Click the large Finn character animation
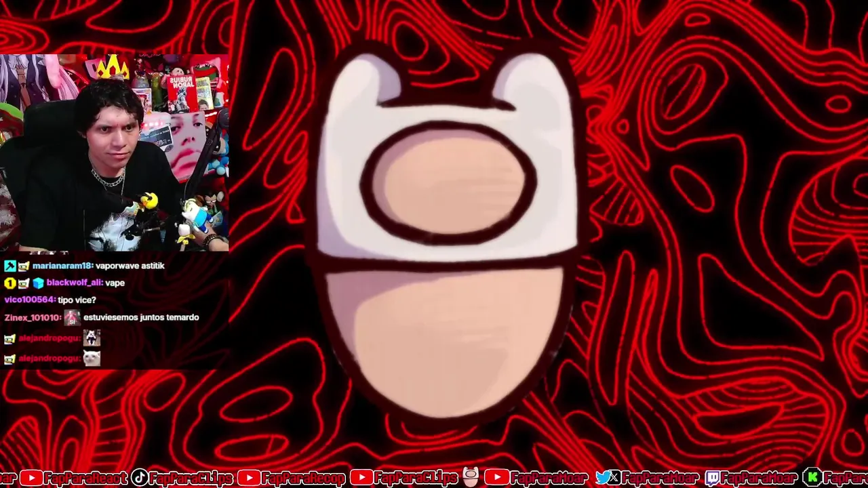This screenshot has width=868, height=488. point(448,234)
